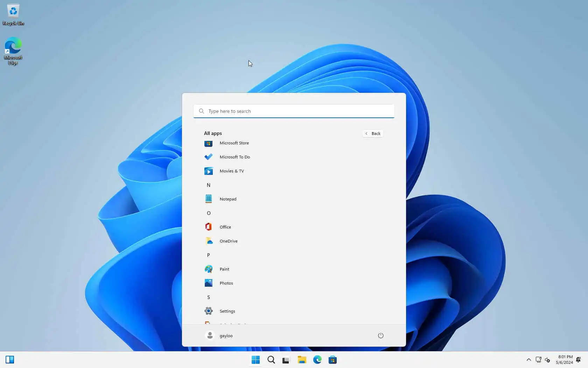Open Settings from the All apps list
Image resolution: width=588 pixels, height=368 pixels.
[x=293, y=311]
